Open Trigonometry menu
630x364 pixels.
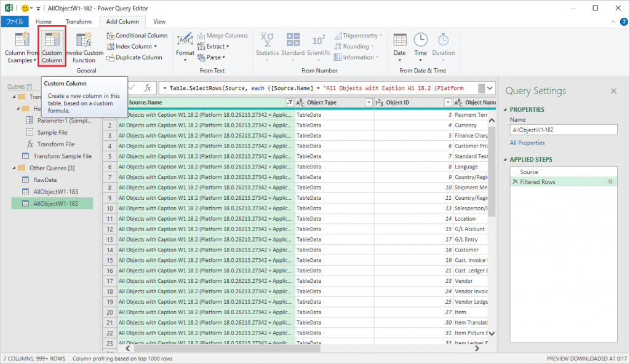[x=358, y=36]
